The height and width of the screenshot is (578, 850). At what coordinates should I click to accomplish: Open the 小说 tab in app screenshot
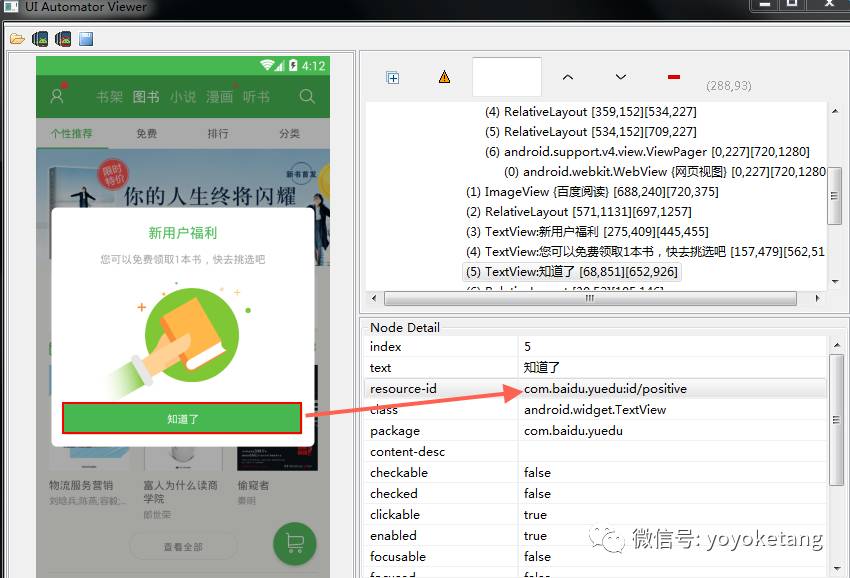tap(183, 97)
